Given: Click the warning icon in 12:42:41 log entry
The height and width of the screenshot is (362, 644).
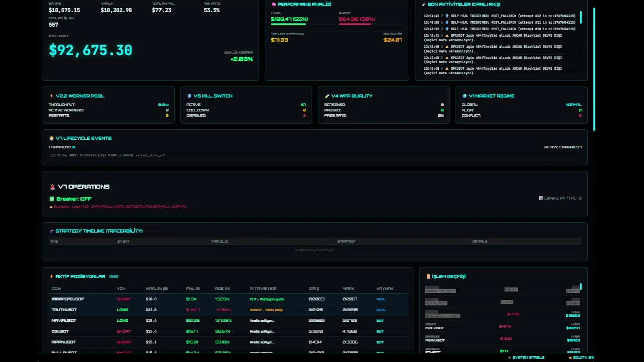Looking at the screenshot, I should [x=447, y=36].
